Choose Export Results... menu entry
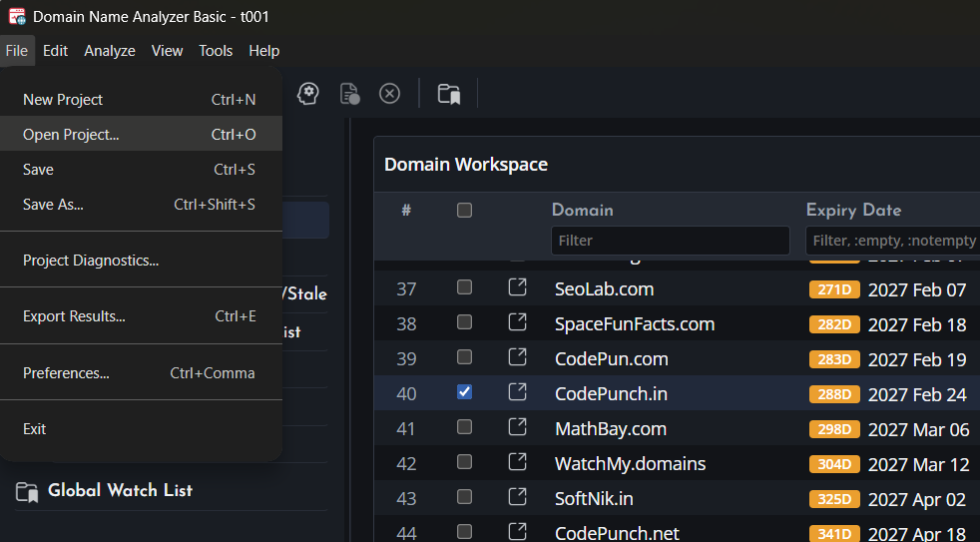Viewport: 980px width, 542px height. [x=142, y=316]
